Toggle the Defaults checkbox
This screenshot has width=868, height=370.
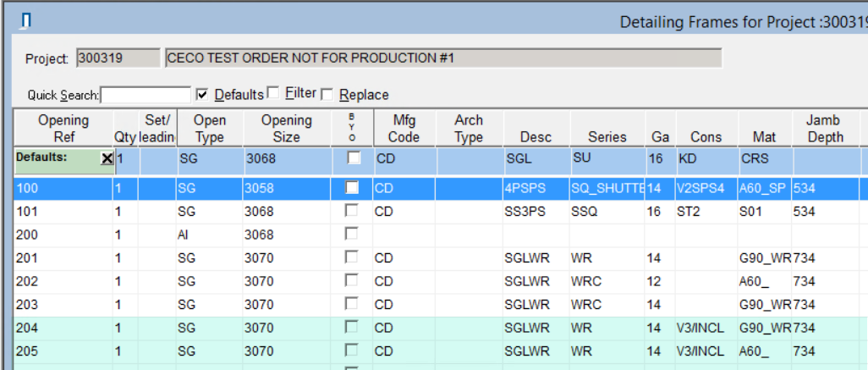pyautogui.click(x=202, y=94)
